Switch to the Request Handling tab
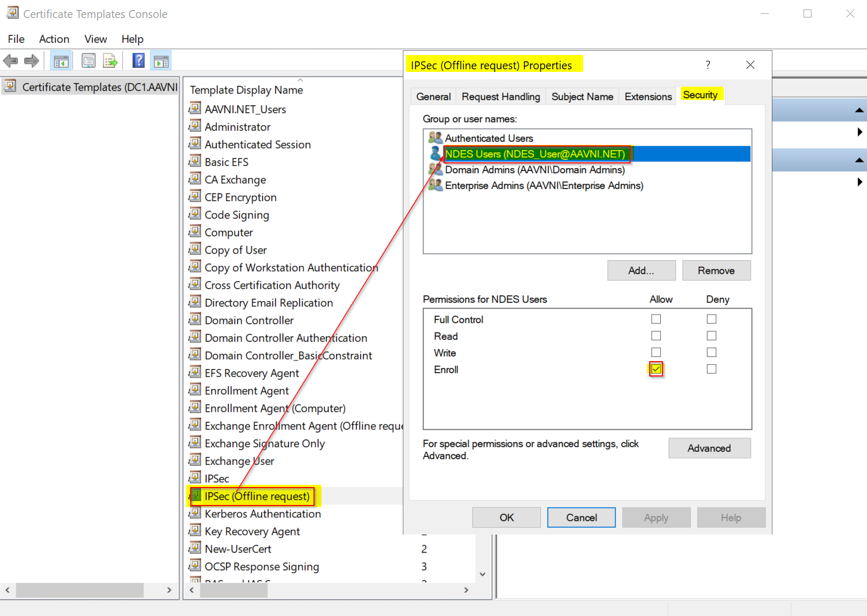867x616 pixels. point(500,96)
